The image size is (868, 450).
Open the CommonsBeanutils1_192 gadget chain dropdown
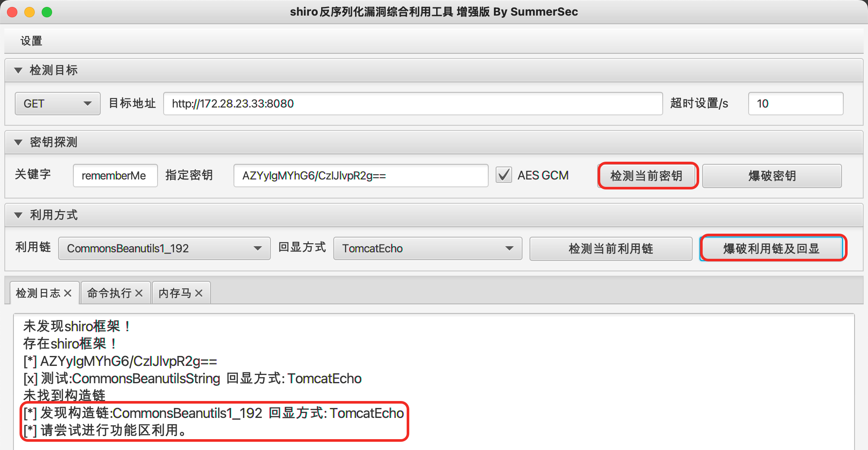coord(164,248)
